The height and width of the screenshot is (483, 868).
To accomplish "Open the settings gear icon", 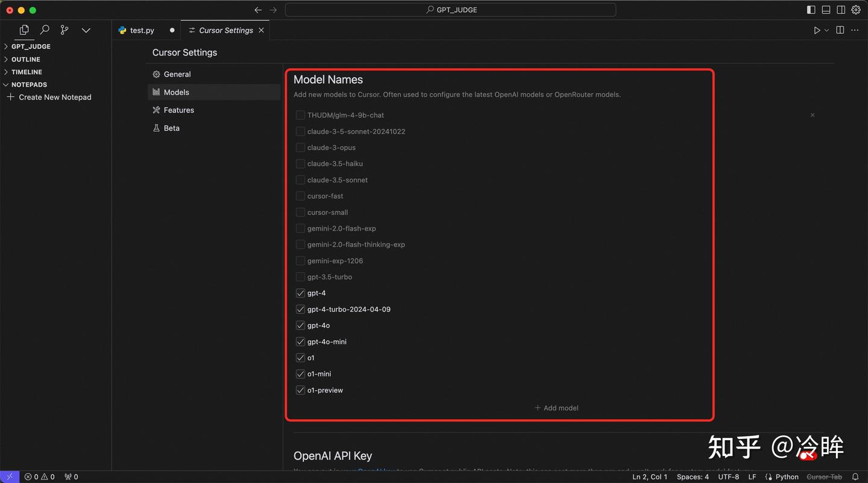I will (856, 10).
